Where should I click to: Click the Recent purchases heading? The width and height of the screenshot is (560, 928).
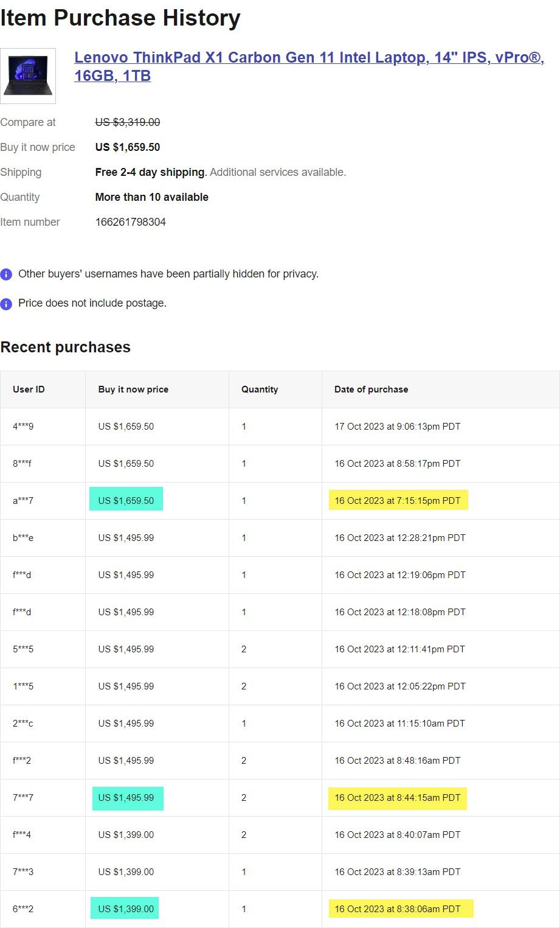[x=65, y=347]
